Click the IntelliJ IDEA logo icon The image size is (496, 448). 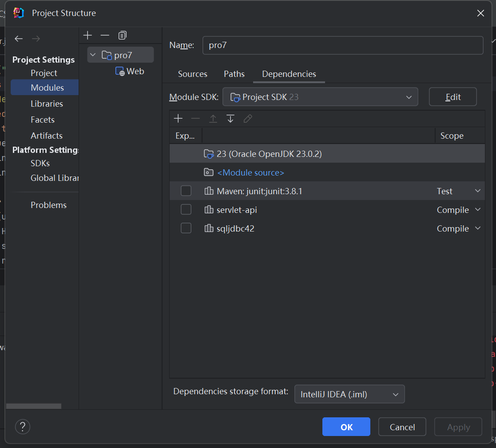(19, 12)
